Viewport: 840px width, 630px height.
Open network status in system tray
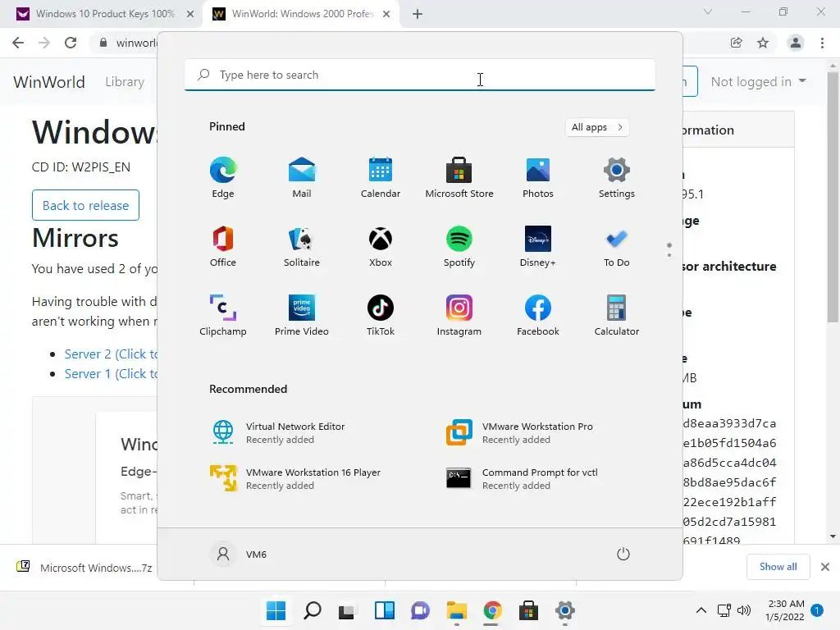(x=724, y=610)
